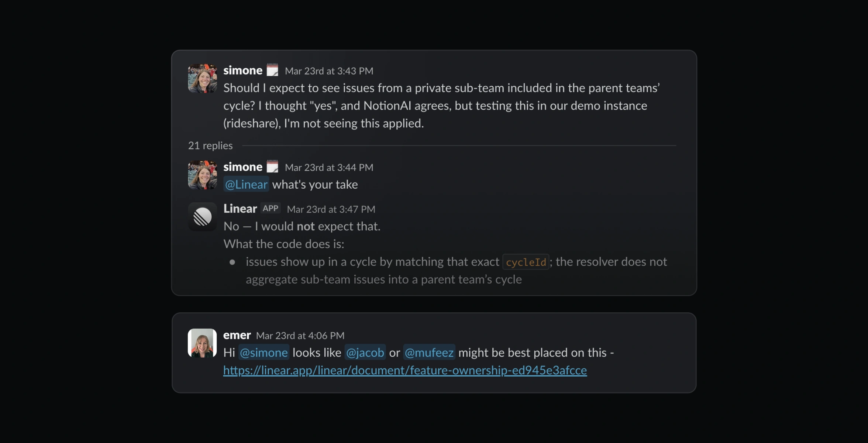This screenshot has height=443, width=868.
Task: Click the Linear app icon avatar
Action: tap(202, 217)
